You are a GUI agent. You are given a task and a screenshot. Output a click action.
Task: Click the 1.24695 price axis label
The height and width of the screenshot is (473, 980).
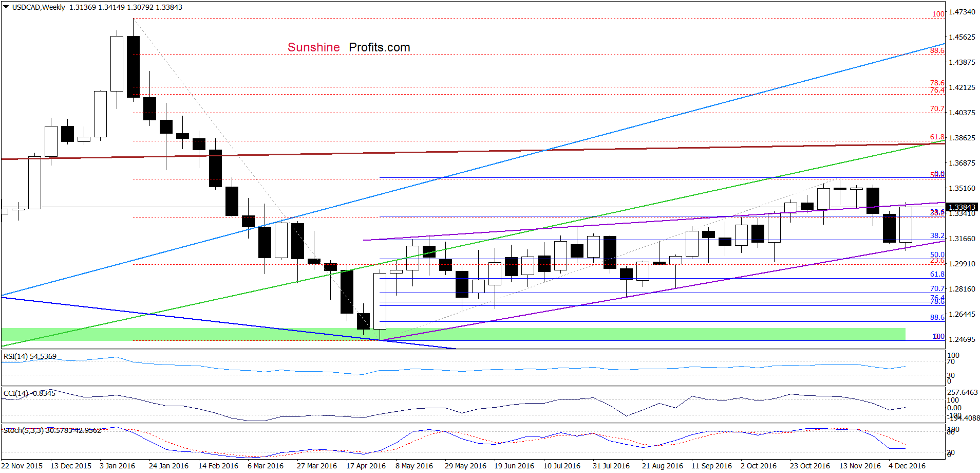coord(962,339)
